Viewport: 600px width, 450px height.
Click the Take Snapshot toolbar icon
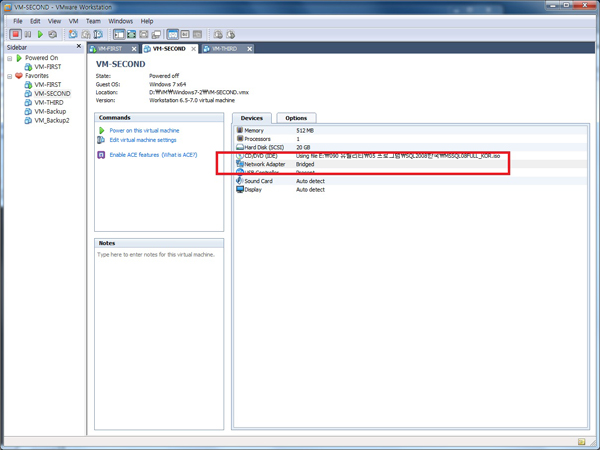click(73, 34)
